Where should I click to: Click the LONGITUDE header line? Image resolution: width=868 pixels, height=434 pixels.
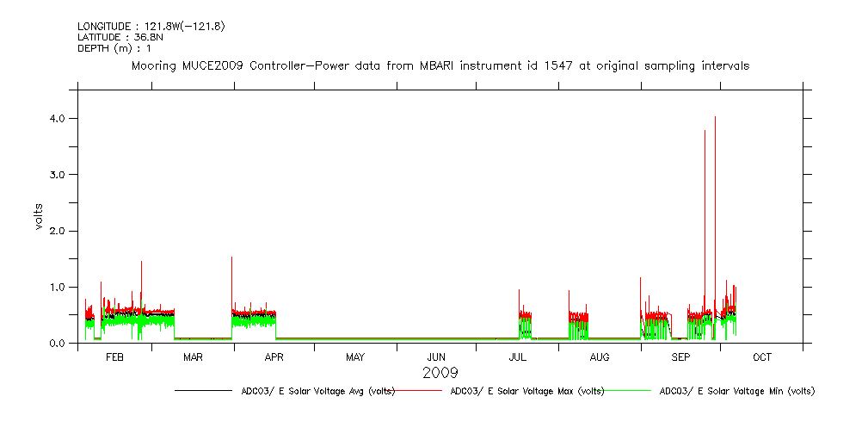[x=151, y=27]
